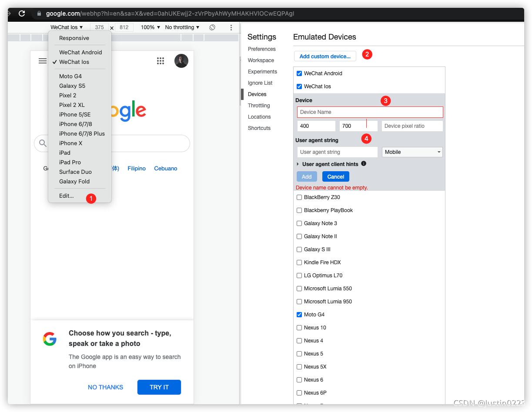532x412 pixels.
Task: Open the Filipino language link
Action: click(x=137, y=169)
